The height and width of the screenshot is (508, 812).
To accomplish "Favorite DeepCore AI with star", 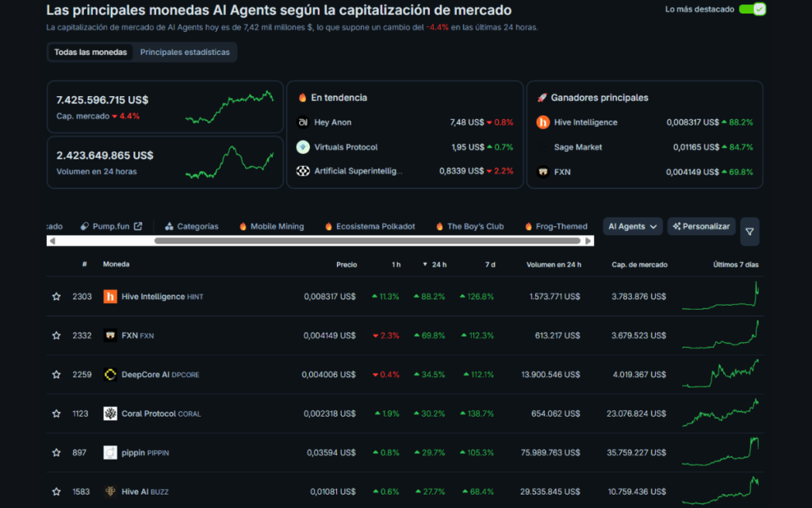I will pyautogui.click(x=56, y=375).
